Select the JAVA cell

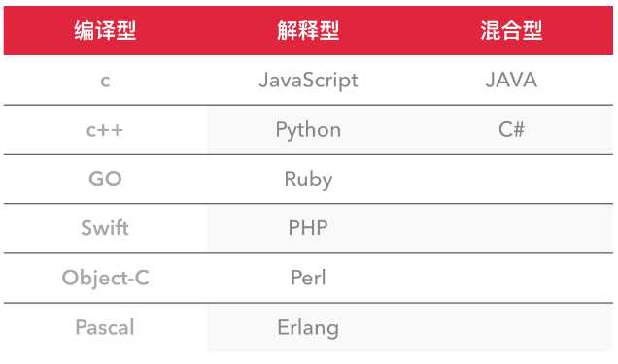[x=511, y=80]
